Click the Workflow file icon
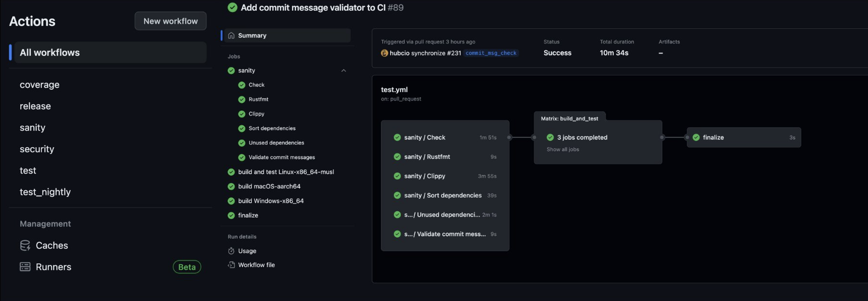868x301 pixels. [231, 265]
